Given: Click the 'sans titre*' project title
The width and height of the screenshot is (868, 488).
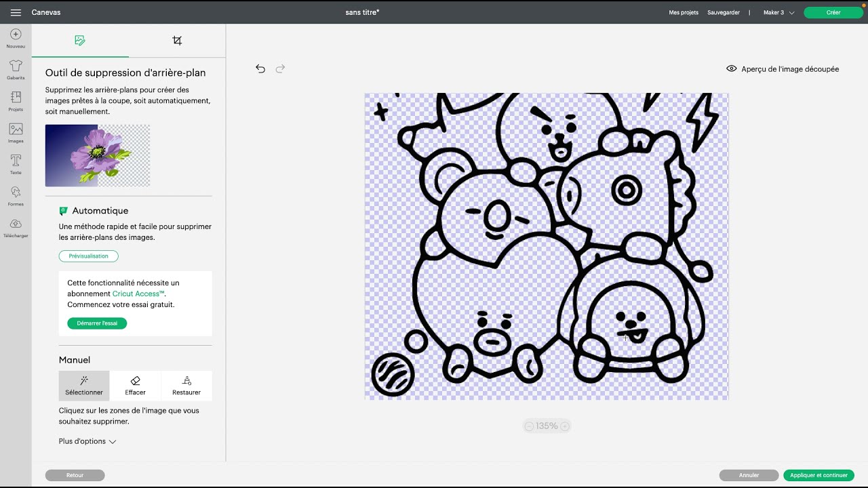Looking at the screenshot, I should (x=362, y=12).
